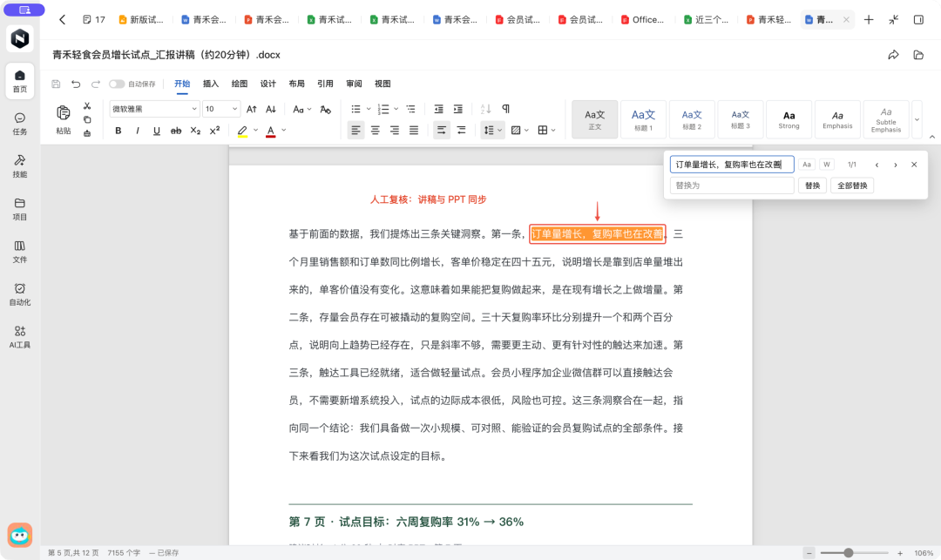
Task: Toggle whole word (W) in find bar
Action: (826, 165)
